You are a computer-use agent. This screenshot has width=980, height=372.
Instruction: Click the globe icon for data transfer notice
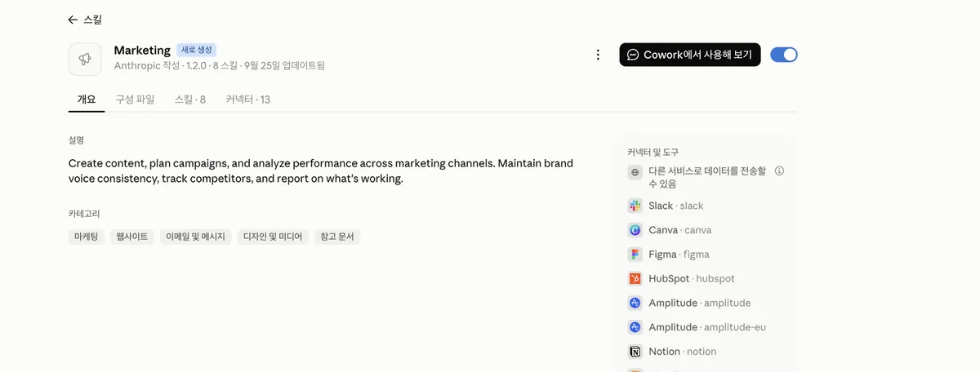(635, 172)
